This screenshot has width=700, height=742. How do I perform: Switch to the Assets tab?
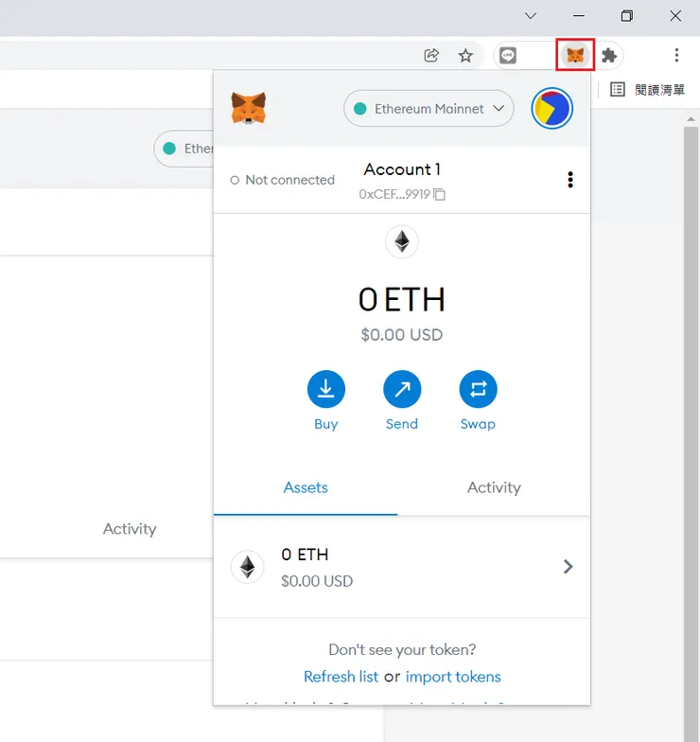click(x=306, y=488)
